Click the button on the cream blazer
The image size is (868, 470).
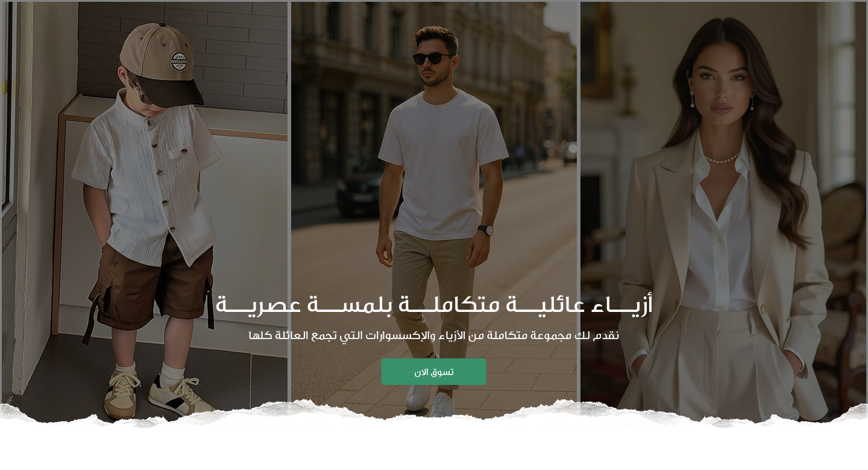[763, 309]
